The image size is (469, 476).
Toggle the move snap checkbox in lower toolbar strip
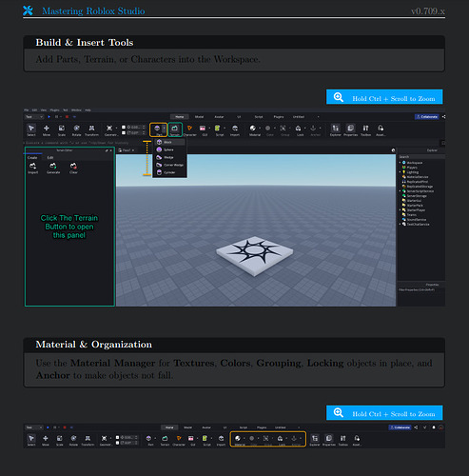point(117,437)
